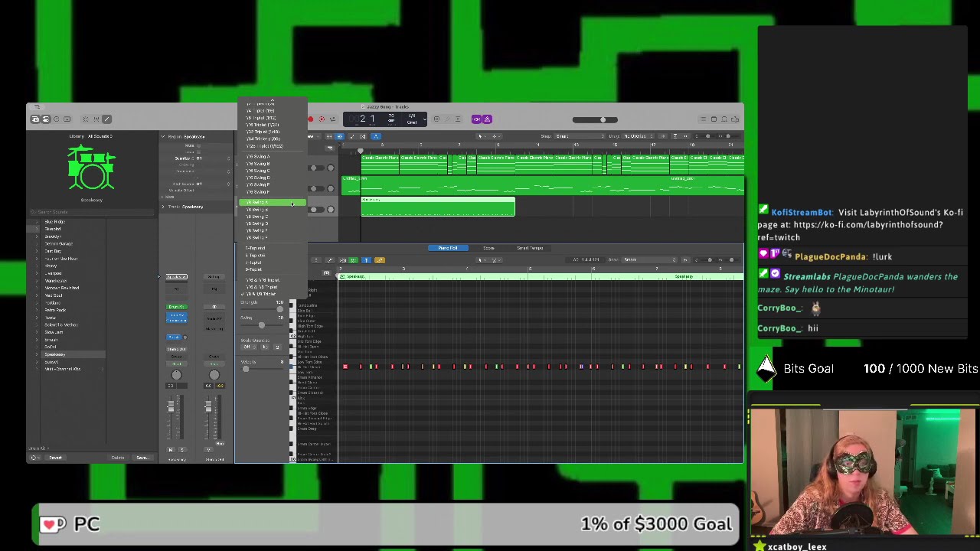Open the Snap menu in Piano Roll
Image resolution: width=980 pixels, height=551 pixels.
[648, 259]
